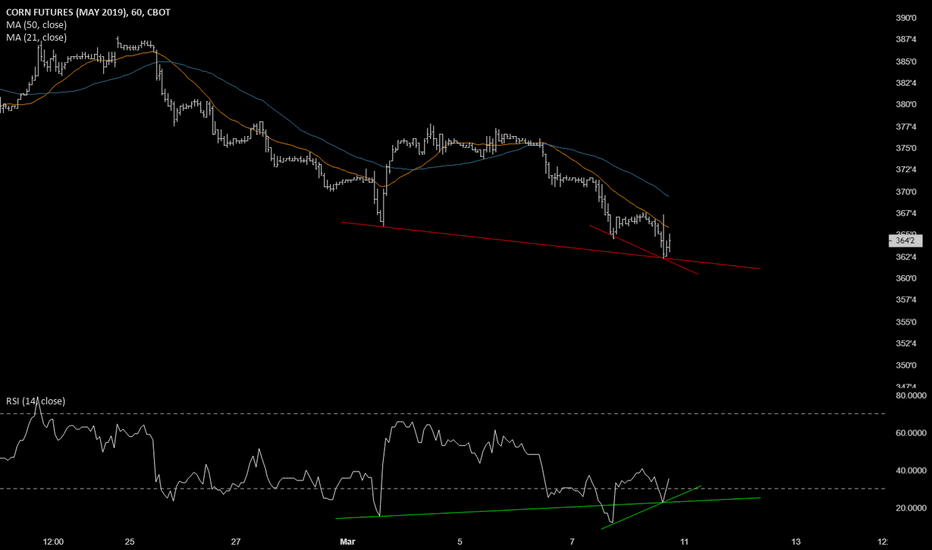Click the 387'4 price axis label
This screenshot has width=932, height=550.
[x=905, y=39]
